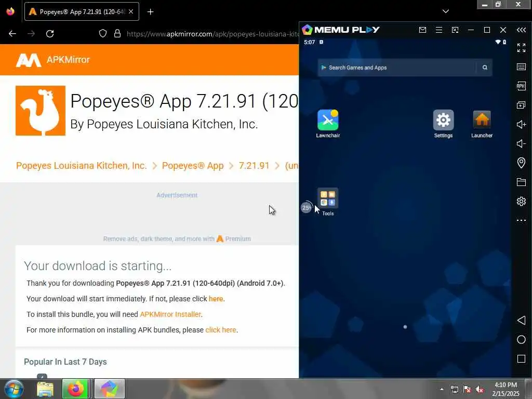Open Popeyes Louisiana Kitchen, Inc. breadcrumb
532x399 pixels.
[82, 166]
